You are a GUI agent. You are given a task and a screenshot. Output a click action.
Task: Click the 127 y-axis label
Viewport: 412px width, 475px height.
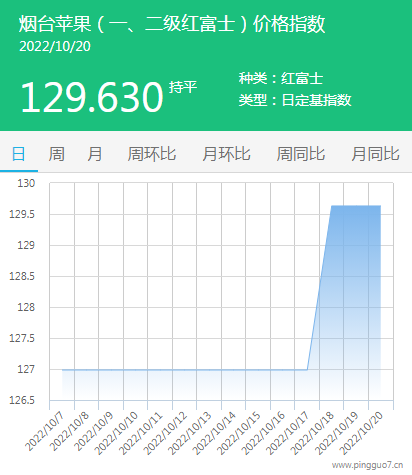point(26,369)
